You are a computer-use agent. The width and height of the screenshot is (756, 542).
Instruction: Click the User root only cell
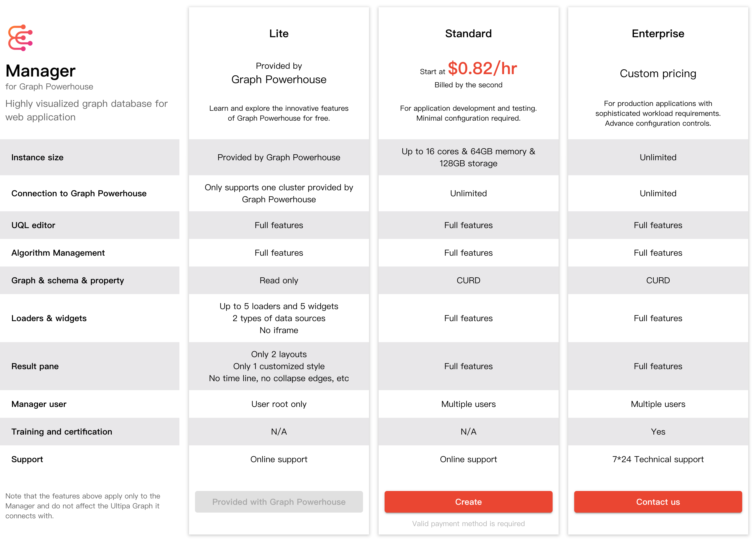click(279, 404)
